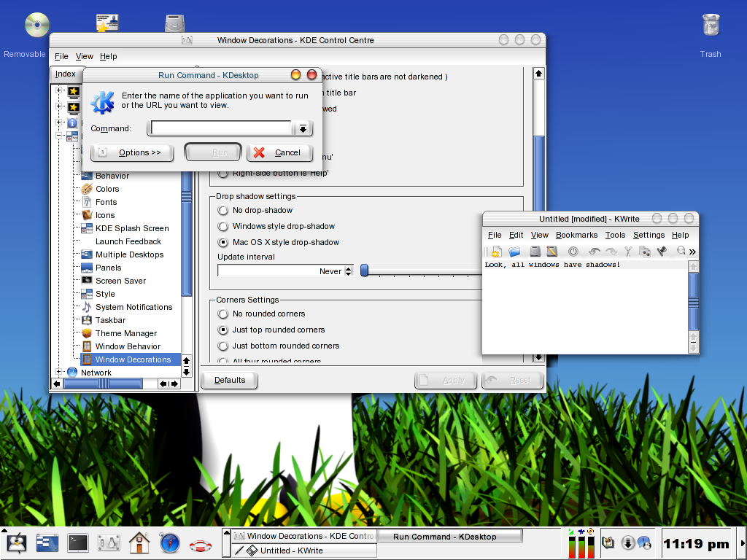Switch to the Index tab
Image resolution: width=747 pixels, height=560 pixels.
pyautogui.click(x=66, y=74)
